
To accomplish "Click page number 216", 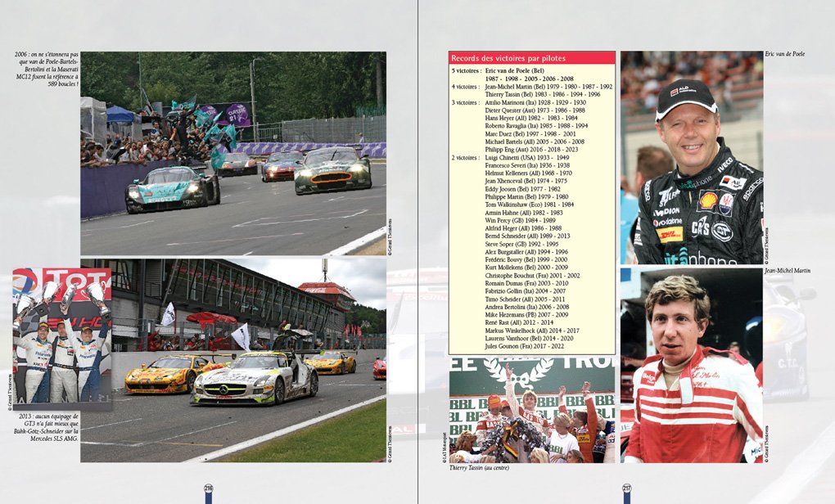I will (209, 488).
